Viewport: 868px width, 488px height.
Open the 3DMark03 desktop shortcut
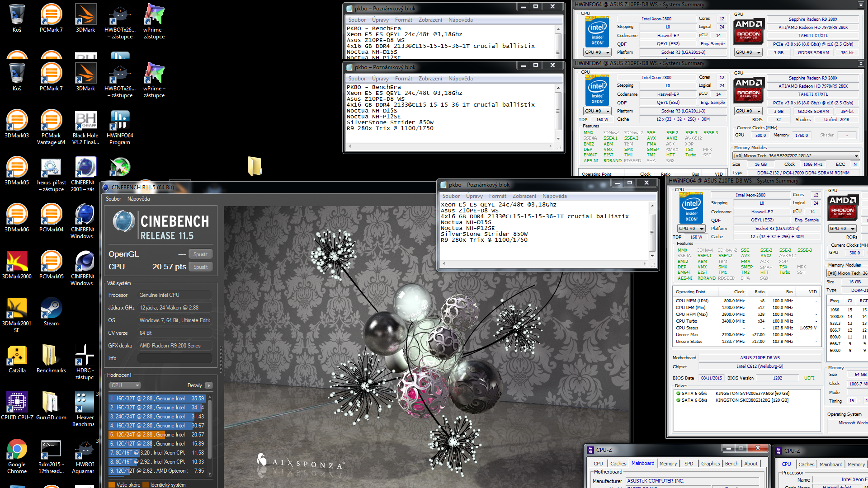tap(17, 124)
